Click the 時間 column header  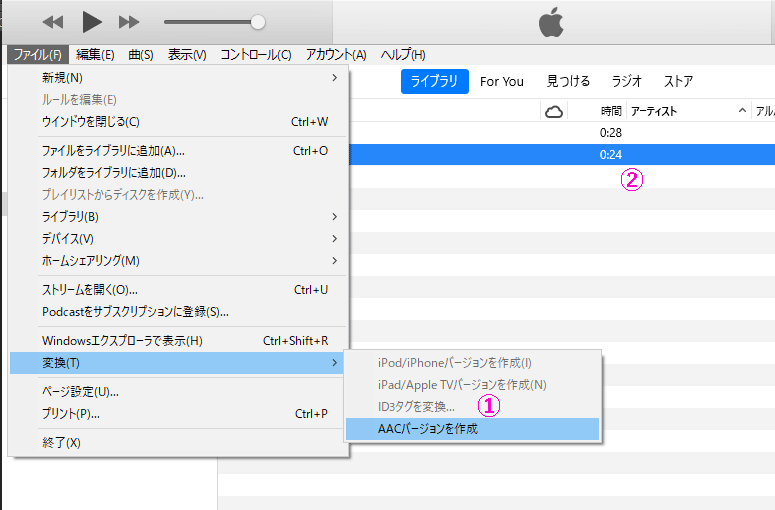coord(611,111)
